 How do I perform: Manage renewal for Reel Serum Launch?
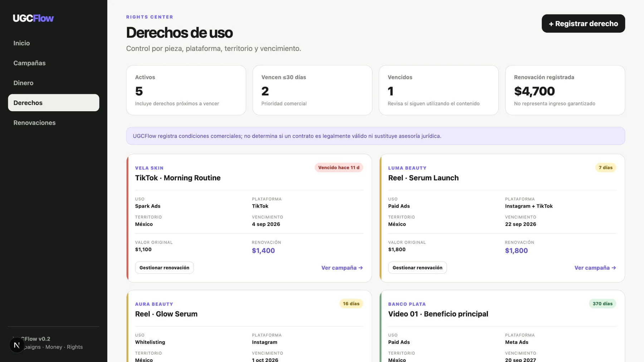click(418, 268)
